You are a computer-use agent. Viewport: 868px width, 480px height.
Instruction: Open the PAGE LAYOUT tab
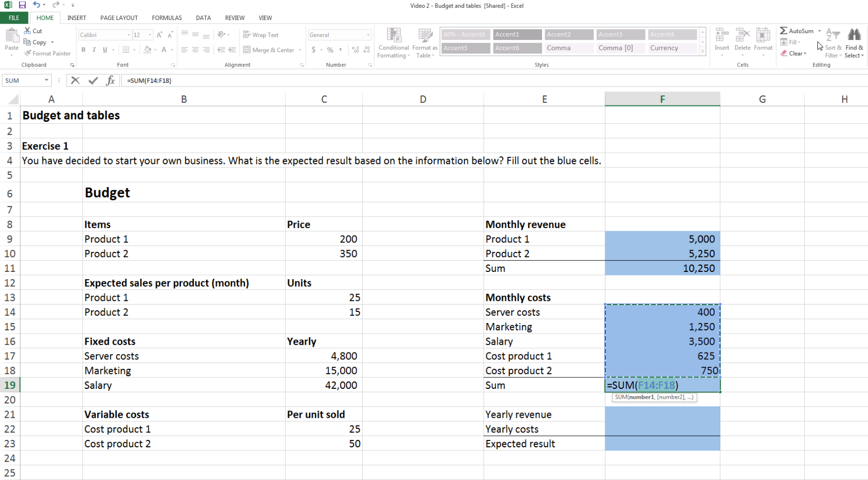point(119,18)
